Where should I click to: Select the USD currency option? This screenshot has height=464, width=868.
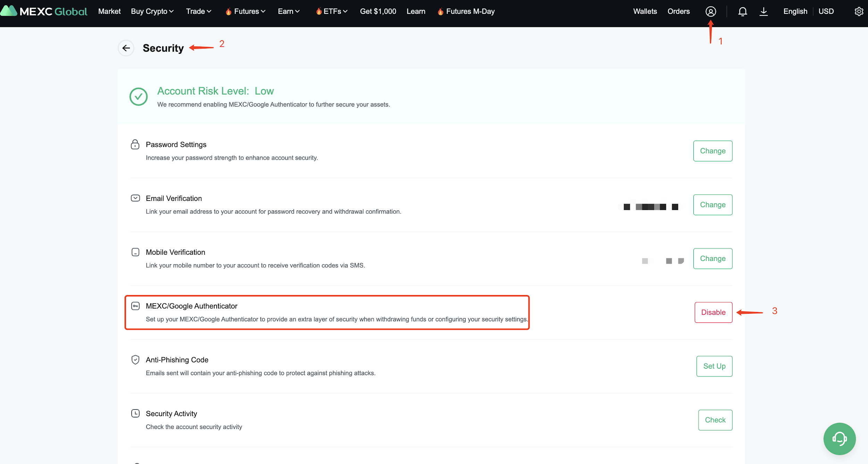tap(826, 11)
